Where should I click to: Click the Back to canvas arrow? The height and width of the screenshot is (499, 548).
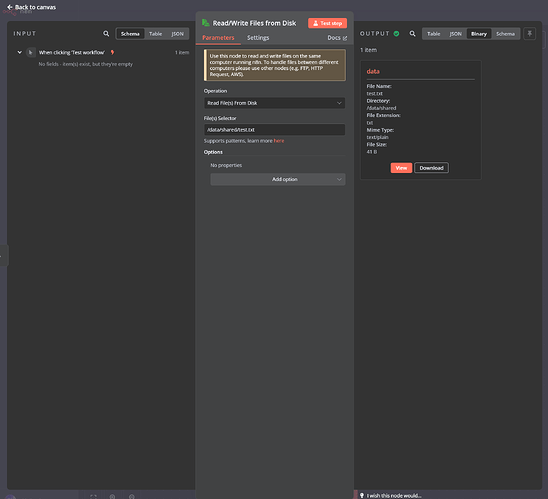point(9,7)
